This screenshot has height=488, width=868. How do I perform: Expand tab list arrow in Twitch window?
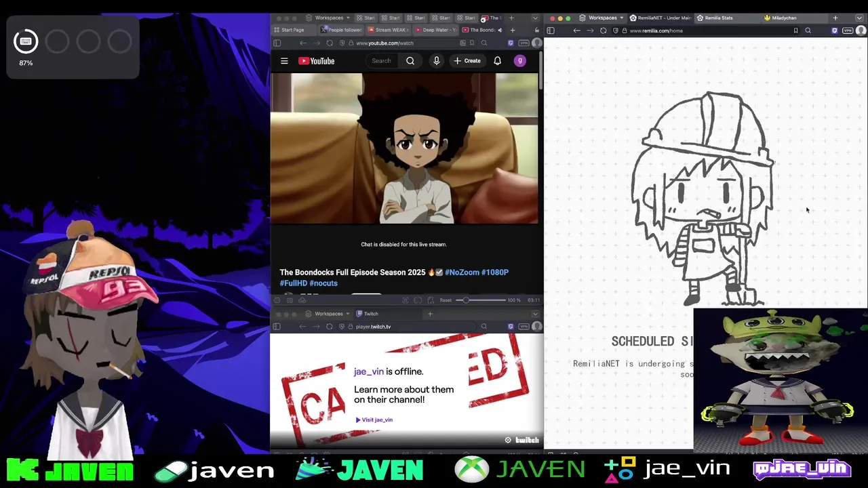tap(535, 314)
